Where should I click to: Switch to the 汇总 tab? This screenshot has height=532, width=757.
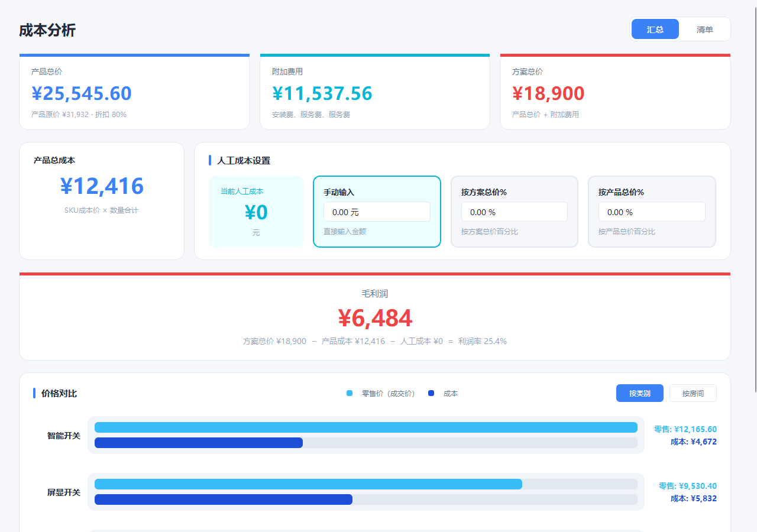[655, 29]
